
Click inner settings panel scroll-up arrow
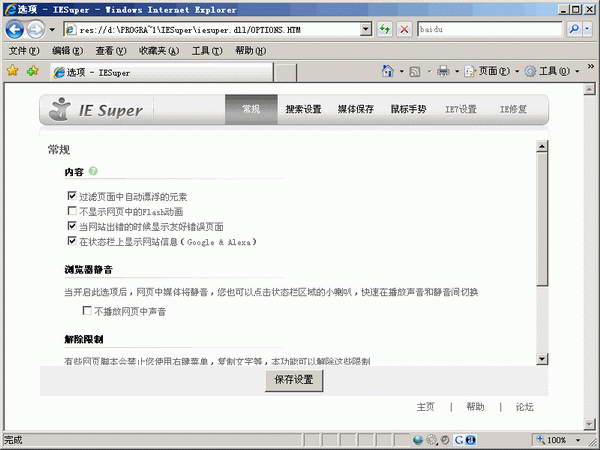click(542, 147)
